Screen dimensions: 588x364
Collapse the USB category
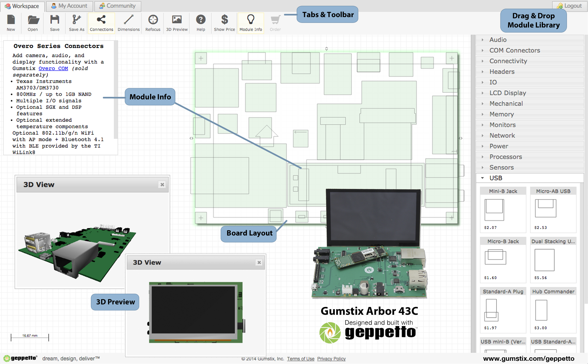pos(530,178)
